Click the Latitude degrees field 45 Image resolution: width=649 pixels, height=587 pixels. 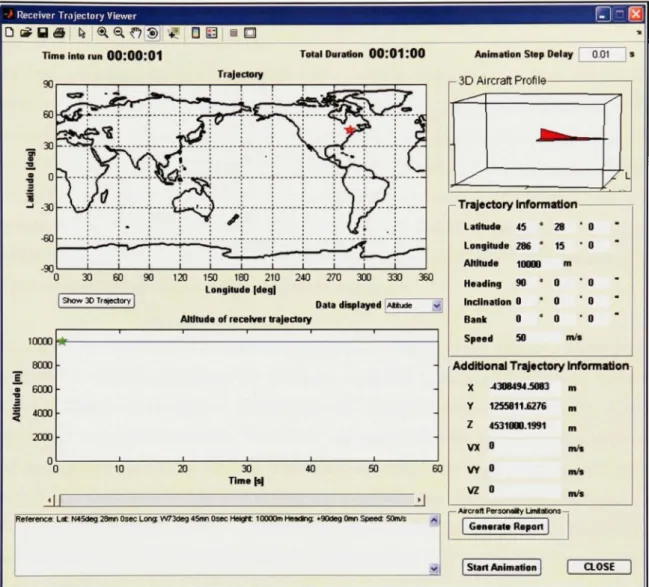[525, 227]
